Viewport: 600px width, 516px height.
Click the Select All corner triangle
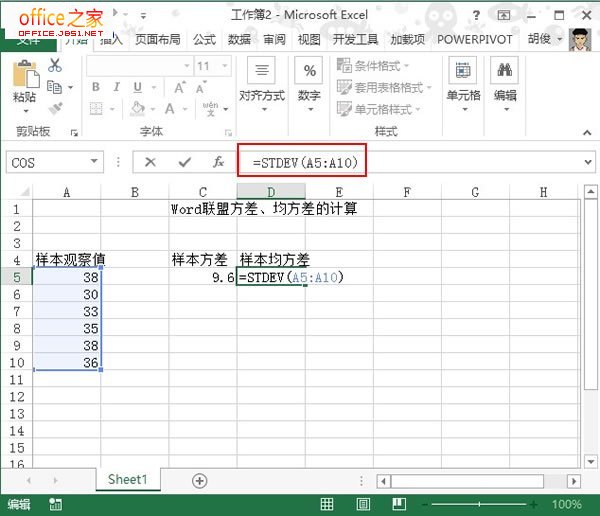pyautogui.click(x=24, y=192)
